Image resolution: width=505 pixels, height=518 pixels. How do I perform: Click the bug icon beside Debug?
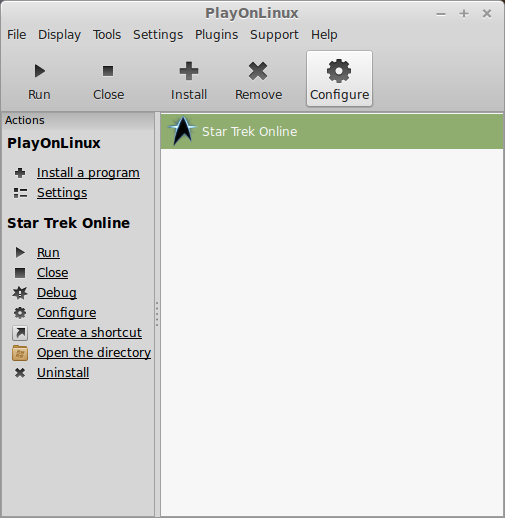20,293
